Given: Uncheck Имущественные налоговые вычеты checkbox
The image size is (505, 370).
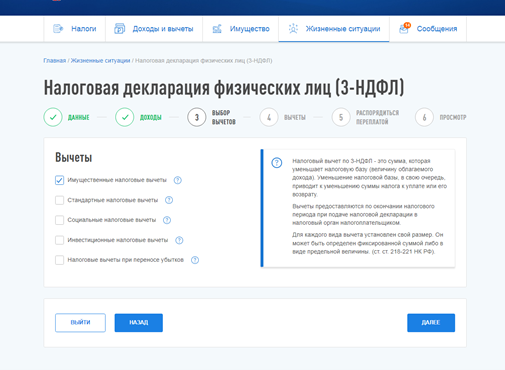Looking at the screenshot, I should point(59,180).
